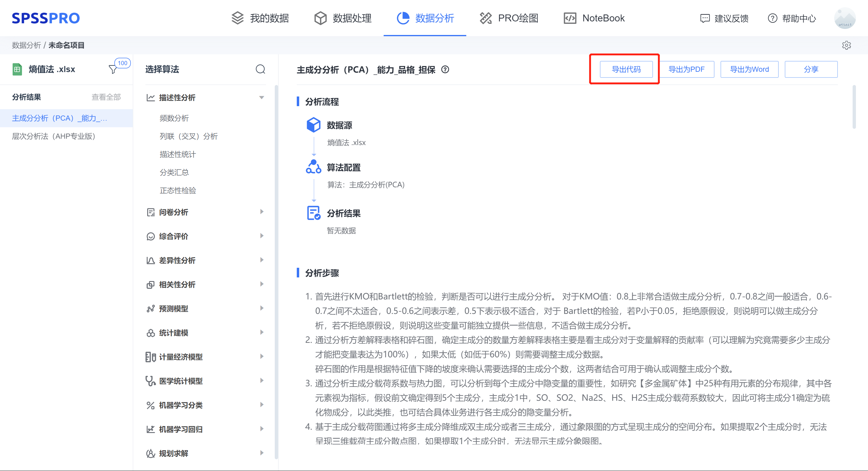Click the 帮助中心 help icon

click(x=772, y=18)
